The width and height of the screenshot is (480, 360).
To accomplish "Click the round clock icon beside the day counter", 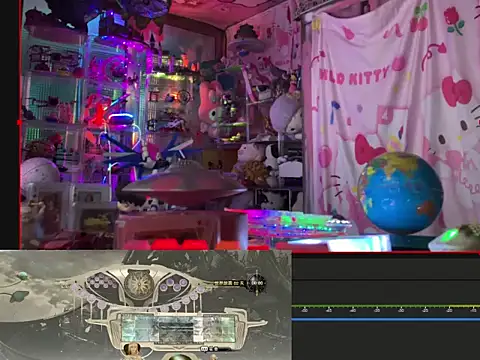I will (257, 283).
